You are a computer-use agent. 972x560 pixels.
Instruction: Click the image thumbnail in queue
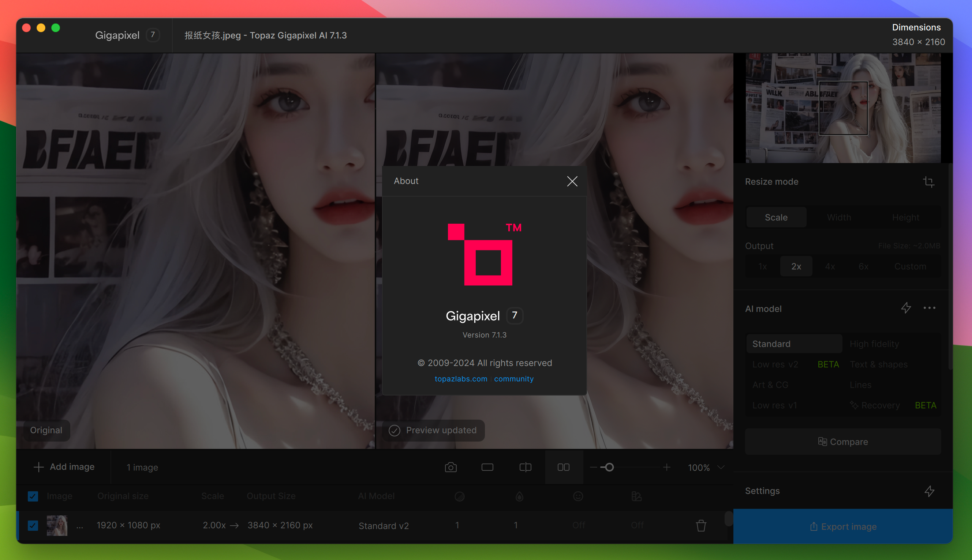57,525
